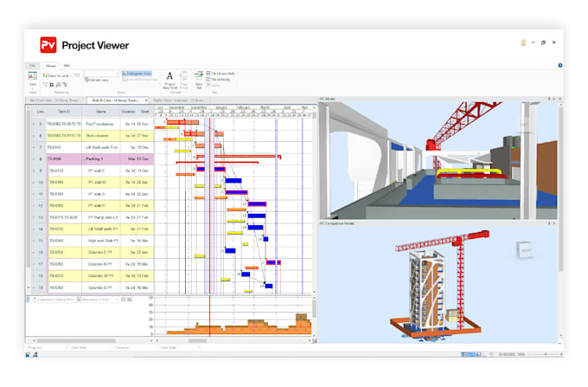Click the Save View chart icon

[33, 76]
